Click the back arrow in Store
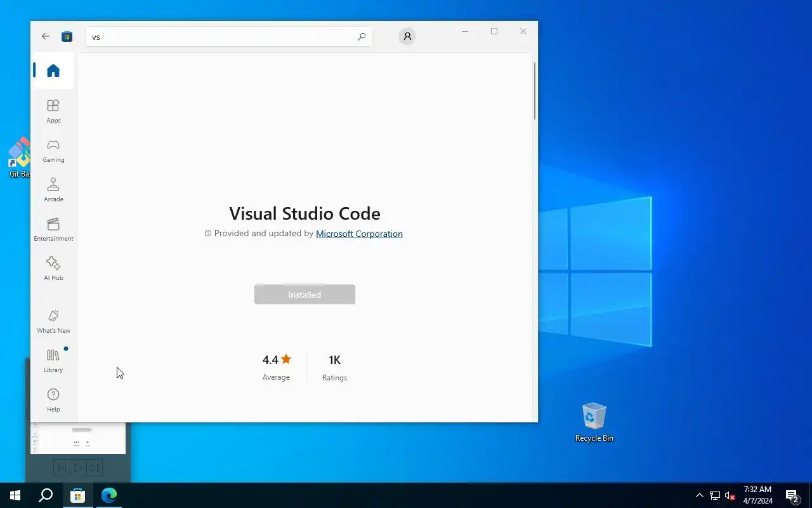 pos(45,36)
